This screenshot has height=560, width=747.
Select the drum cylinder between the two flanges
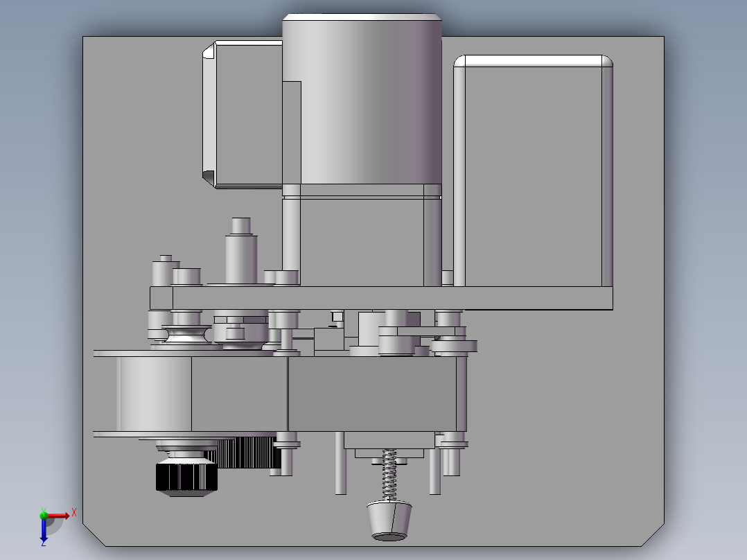[154, 394]
